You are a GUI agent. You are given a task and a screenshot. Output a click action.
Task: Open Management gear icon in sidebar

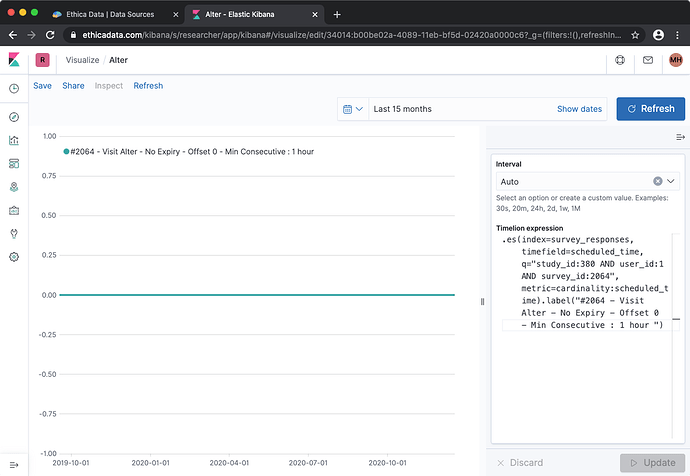pos(14,257)
